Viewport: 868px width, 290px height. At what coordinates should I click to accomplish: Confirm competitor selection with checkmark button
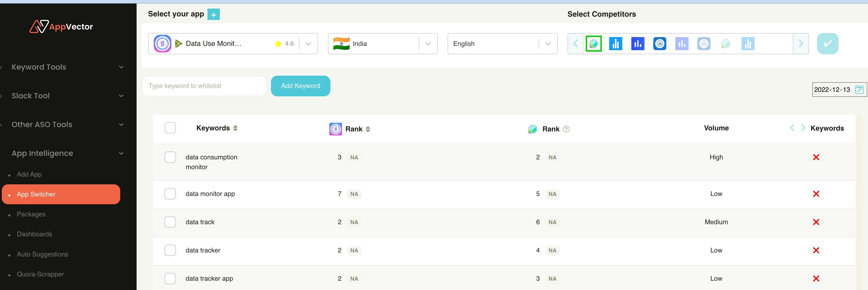[x=828, y=43]
